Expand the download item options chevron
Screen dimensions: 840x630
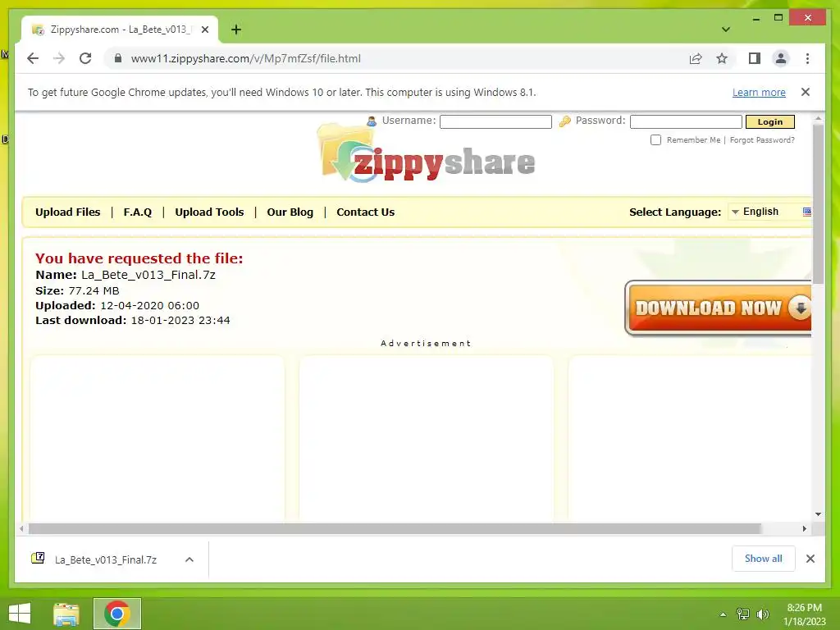pos(189,559)
